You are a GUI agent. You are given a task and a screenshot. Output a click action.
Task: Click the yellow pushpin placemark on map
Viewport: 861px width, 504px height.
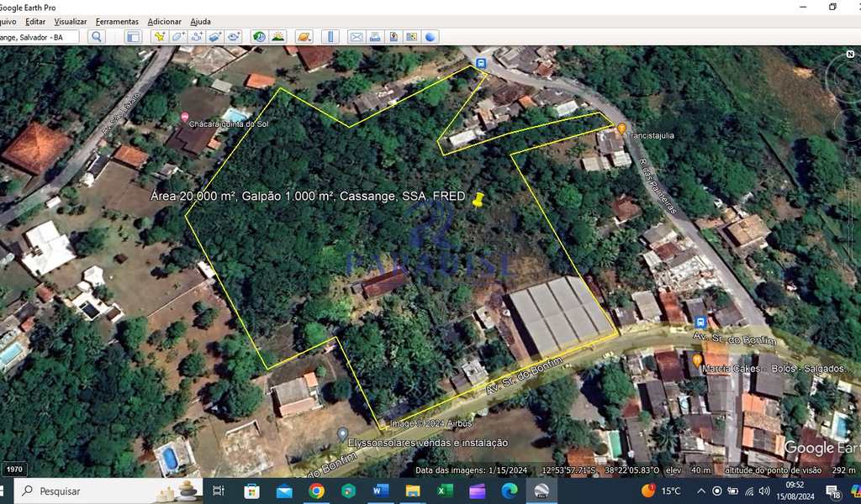coord(478,200)
